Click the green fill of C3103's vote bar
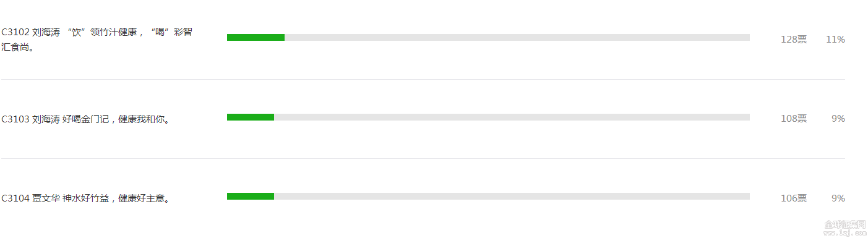 pos(251,117)
